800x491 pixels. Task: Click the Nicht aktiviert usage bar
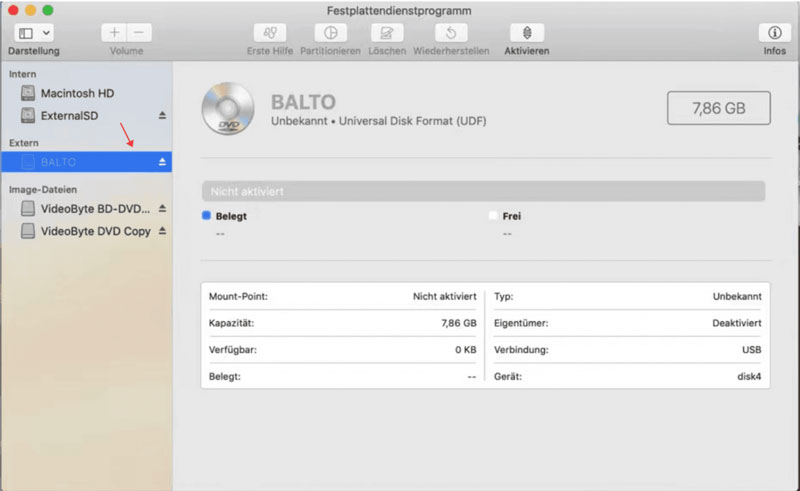[483, 191]
